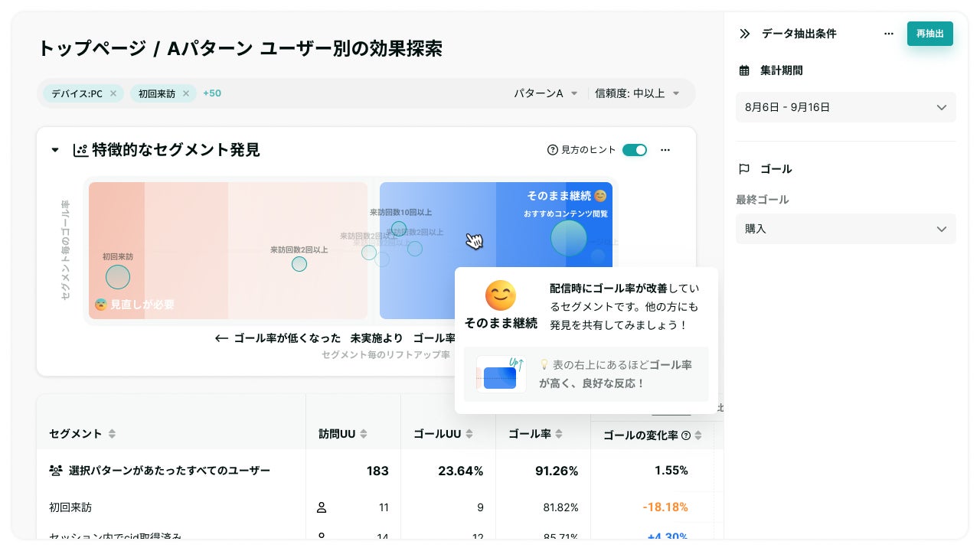The image size is (980, 551).
Task: Sort the table by セグメント column
Action: 112,434
